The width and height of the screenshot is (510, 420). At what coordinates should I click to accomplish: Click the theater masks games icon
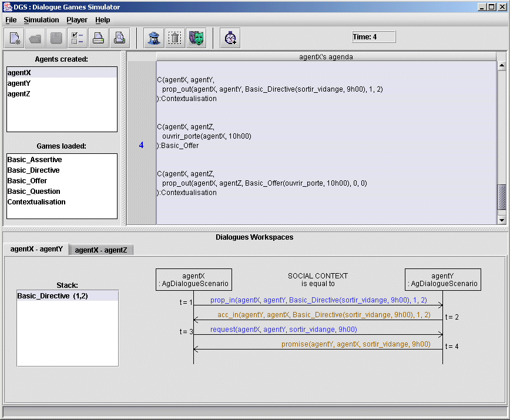click(196, 38)
